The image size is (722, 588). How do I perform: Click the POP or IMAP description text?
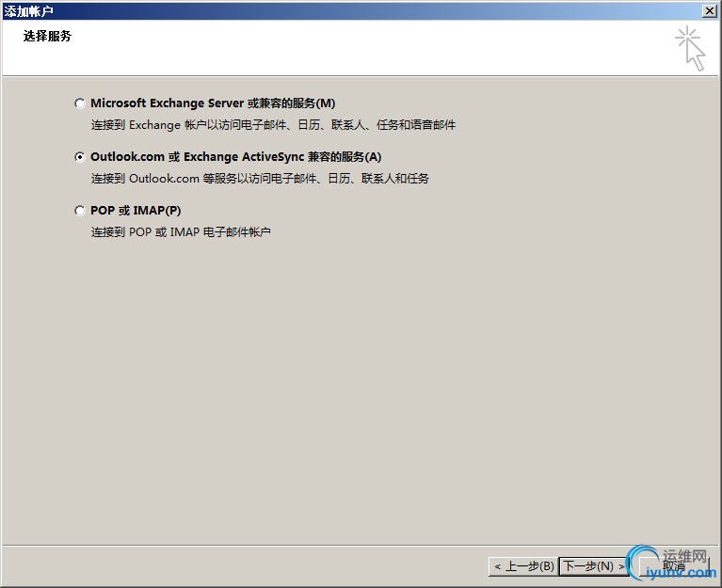click(181, 231)
